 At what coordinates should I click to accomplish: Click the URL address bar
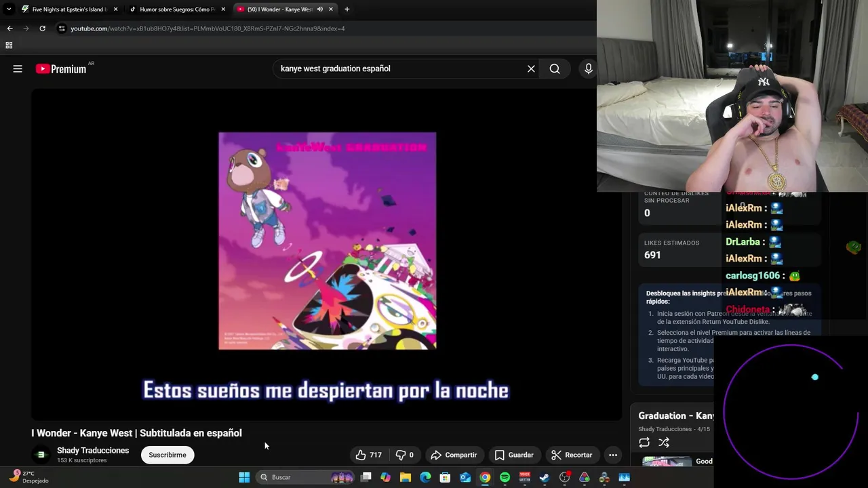coord(325,28)
